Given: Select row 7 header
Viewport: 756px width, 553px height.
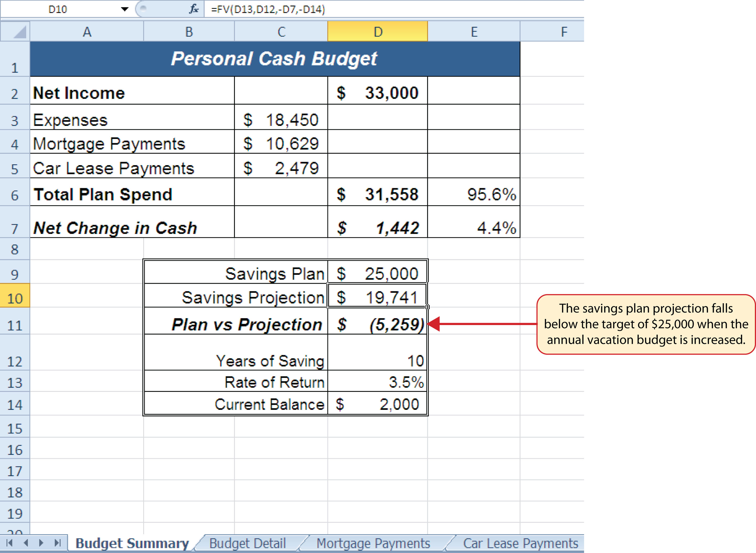Looking at the screenshot, I should tap(15, 222).
